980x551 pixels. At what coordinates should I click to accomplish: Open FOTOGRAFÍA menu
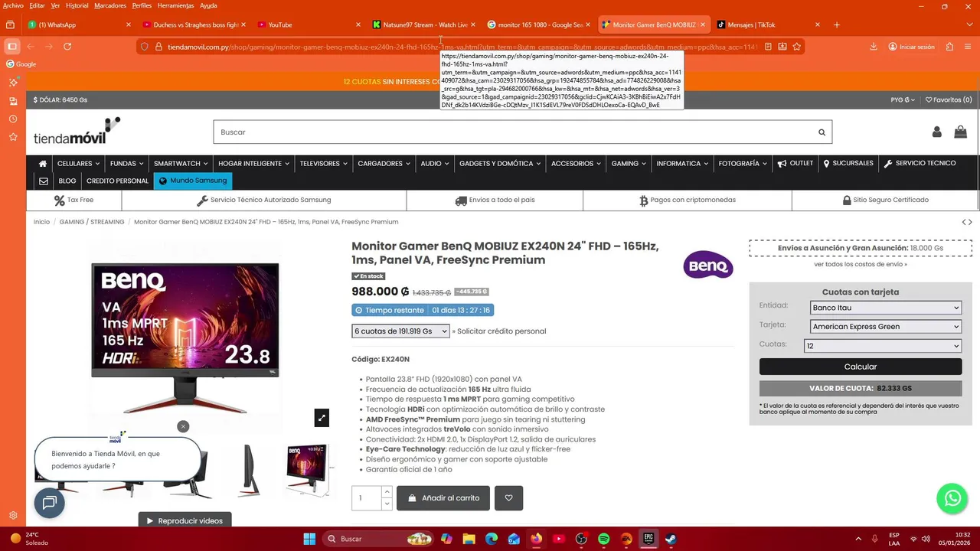743,164
